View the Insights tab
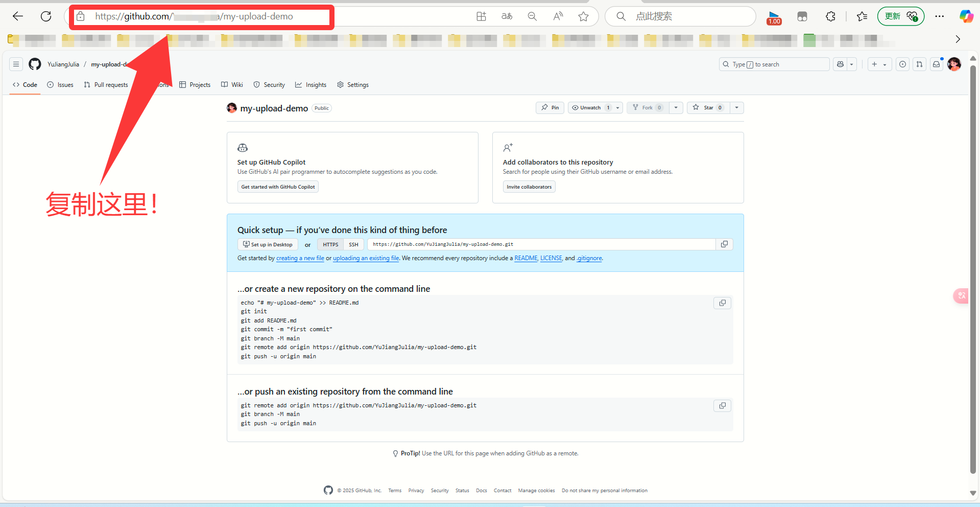This screenshot has width=980, height=507. point(310,85)
